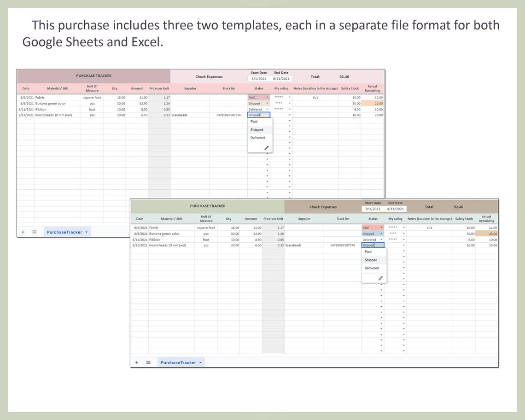Click the End Date field showing 8/11/2021
The width and height of the screenshot is (525, 420).
coord(280,79)
